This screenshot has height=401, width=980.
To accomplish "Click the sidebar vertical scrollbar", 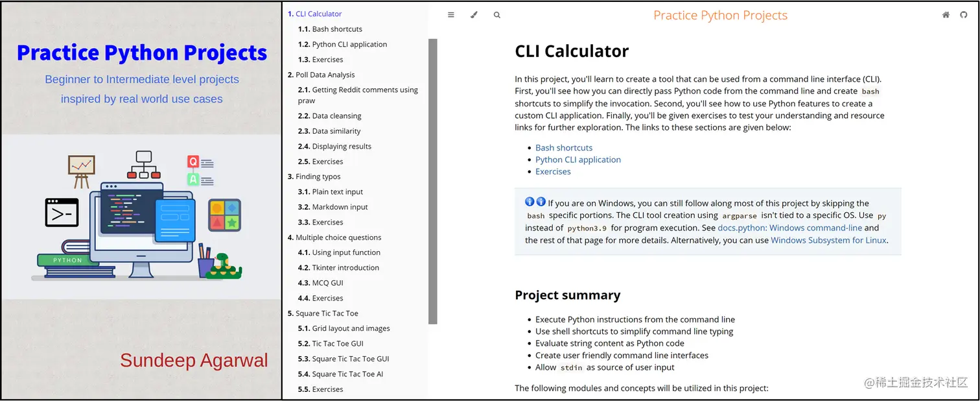I will click(433, 181).
